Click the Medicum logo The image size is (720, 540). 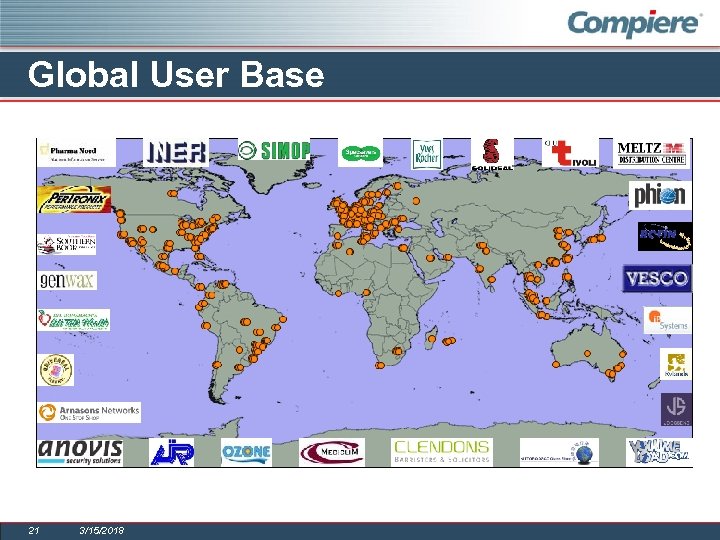pos(332,452)
